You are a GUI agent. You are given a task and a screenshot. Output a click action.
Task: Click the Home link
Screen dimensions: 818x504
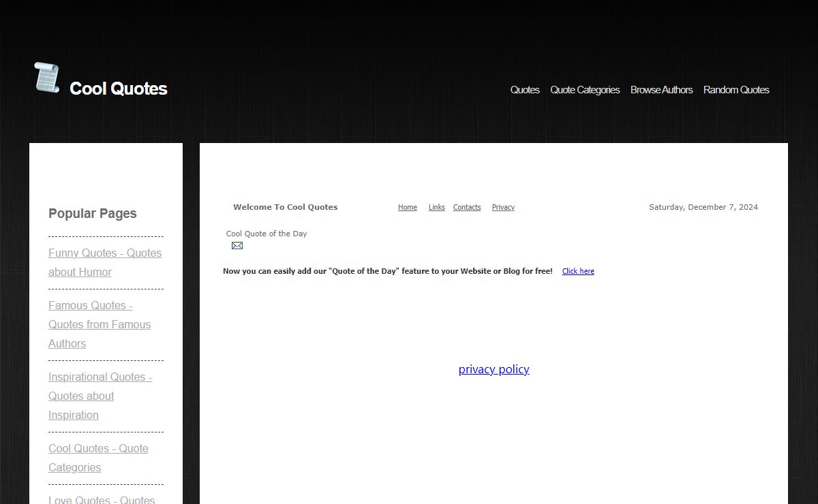(407, 208)
